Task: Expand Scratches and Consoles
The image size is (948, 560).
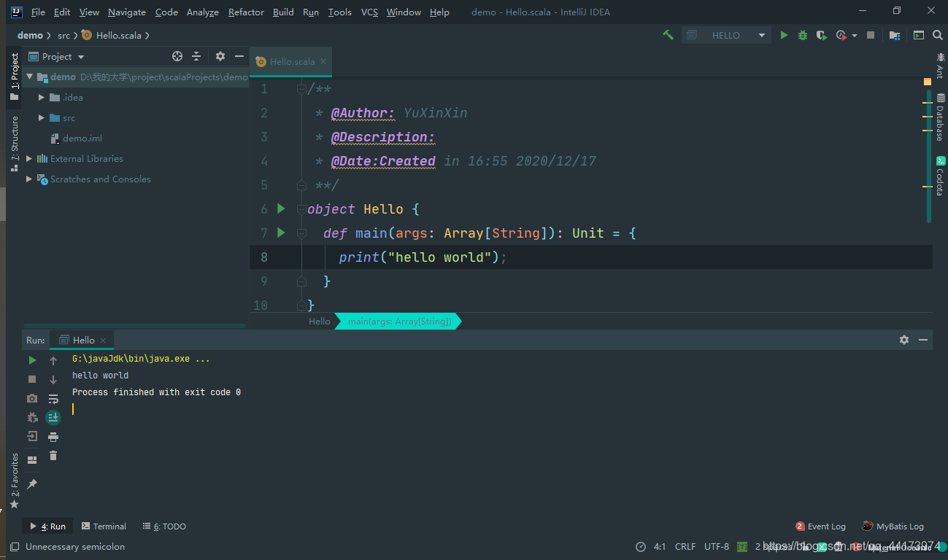Action: point(29,179)
